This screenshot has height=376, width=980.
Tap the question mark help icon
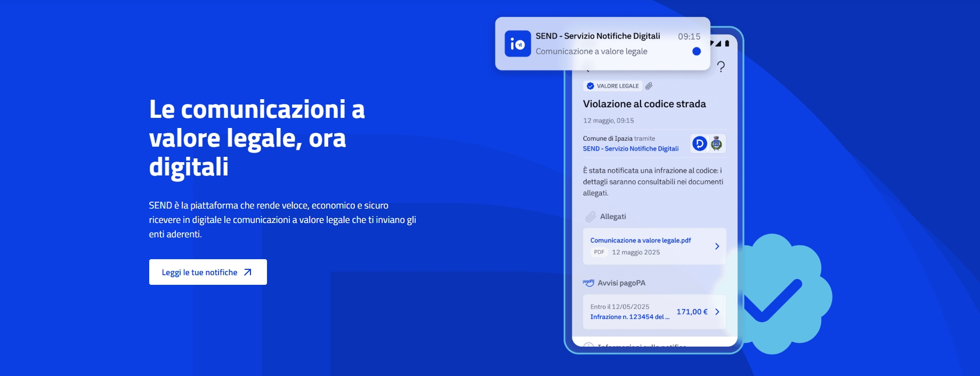(x=721, y=67)
